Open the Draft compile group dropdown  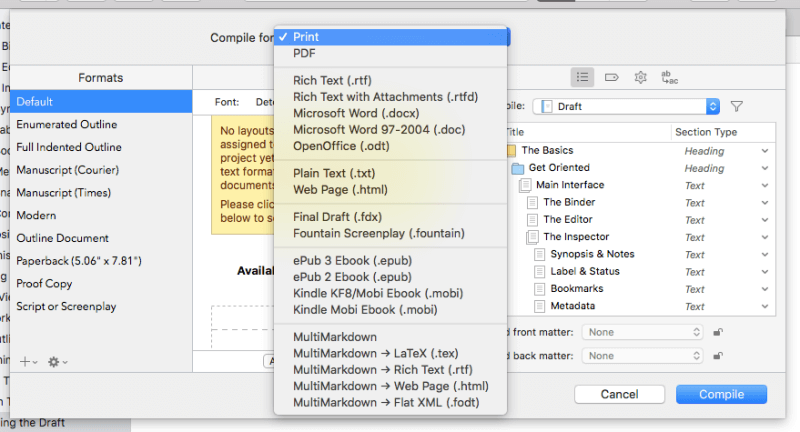[x=626, y=106]
